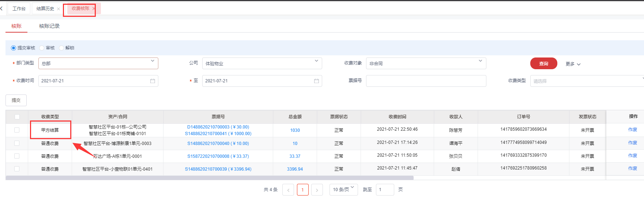The width and height of the screenshot is (644, 197).
Task: Click the back arrow left of 工作台
Action: click(1, 8)
